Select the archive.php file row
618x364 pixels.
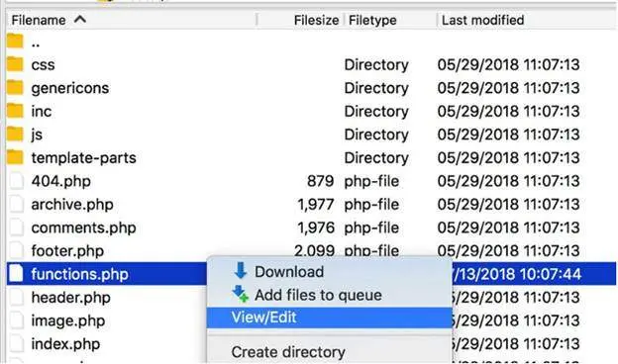311,204
